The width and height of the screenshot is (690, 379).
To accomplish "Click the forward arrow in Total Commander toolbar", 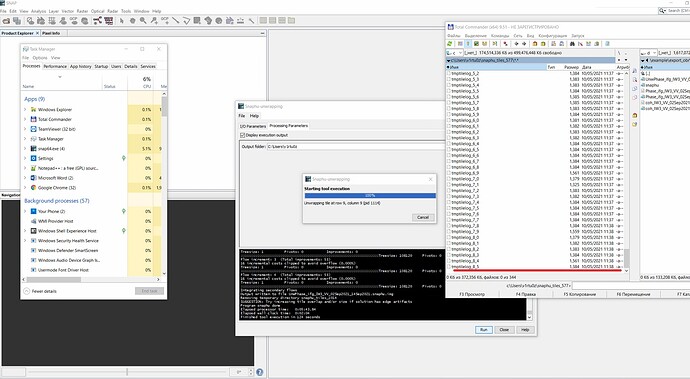I will tap(524, 44).
